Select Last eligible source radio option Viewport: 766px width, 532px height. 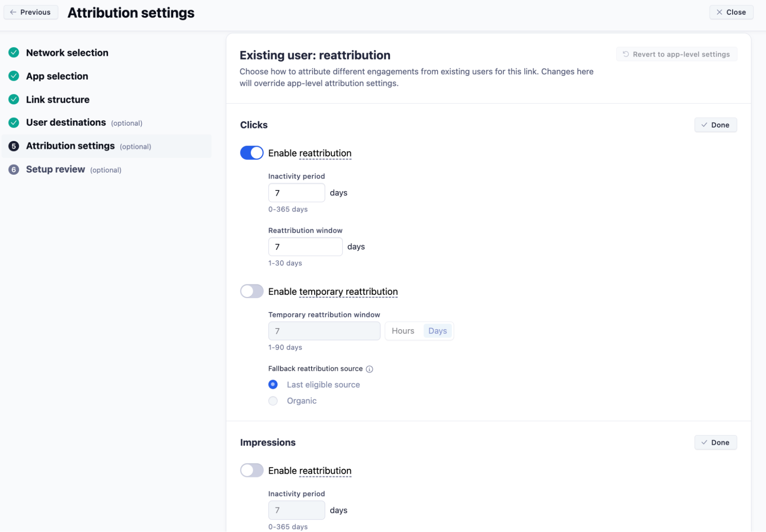click(273, 384)
